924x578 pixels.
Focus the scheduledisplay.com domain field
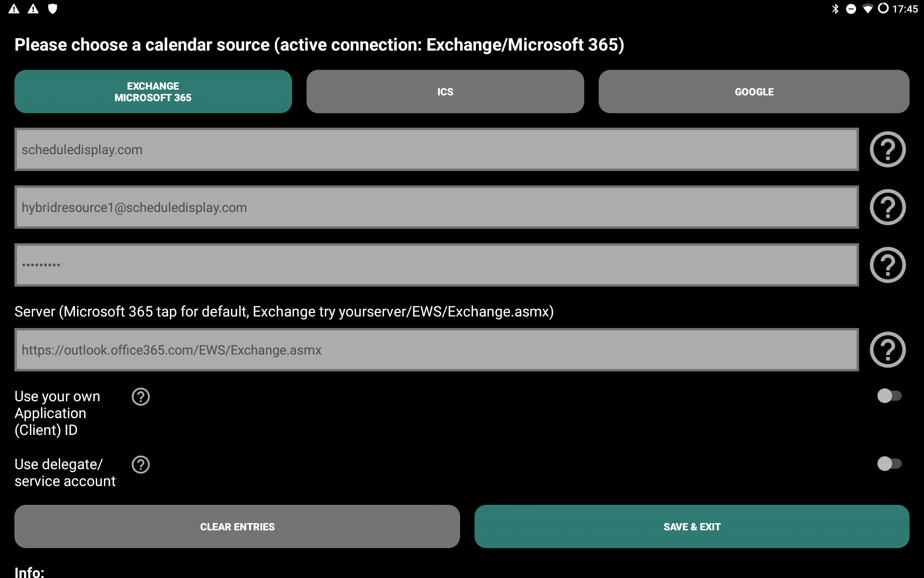pos(436,149)
